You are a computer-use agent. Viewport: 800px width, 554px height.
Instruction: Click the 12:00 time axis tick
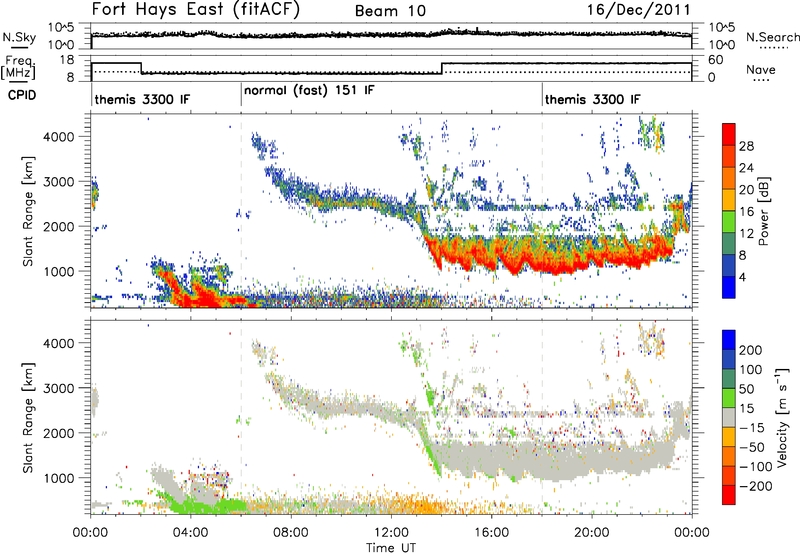point(391,533)
